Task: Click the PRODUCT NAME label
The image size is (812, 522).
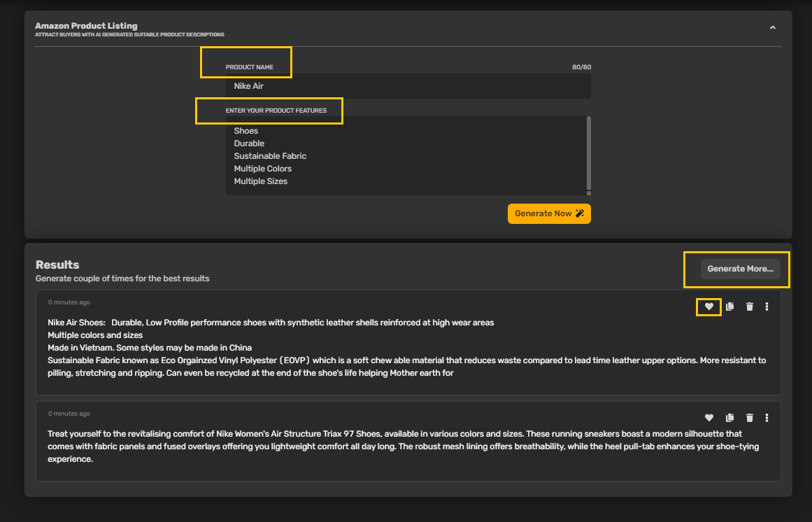Action: (x=250, y=67)
